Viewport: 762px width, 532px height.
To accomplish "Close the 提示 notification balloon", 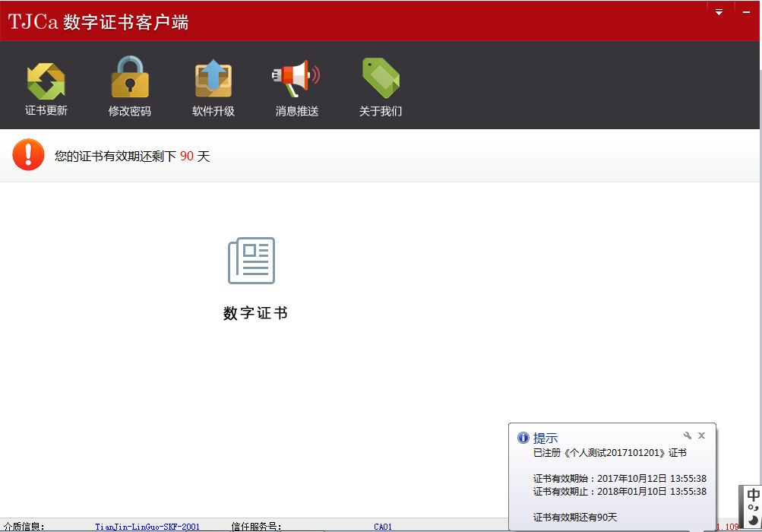I will tap(701, 435).
